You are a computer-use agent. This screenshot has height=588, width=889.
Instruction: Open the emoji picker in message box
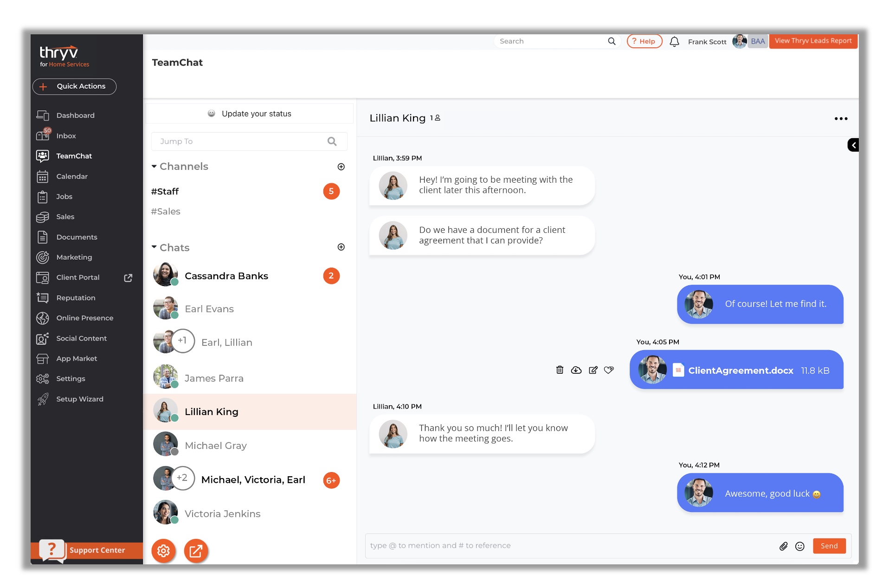pos(800,546)
